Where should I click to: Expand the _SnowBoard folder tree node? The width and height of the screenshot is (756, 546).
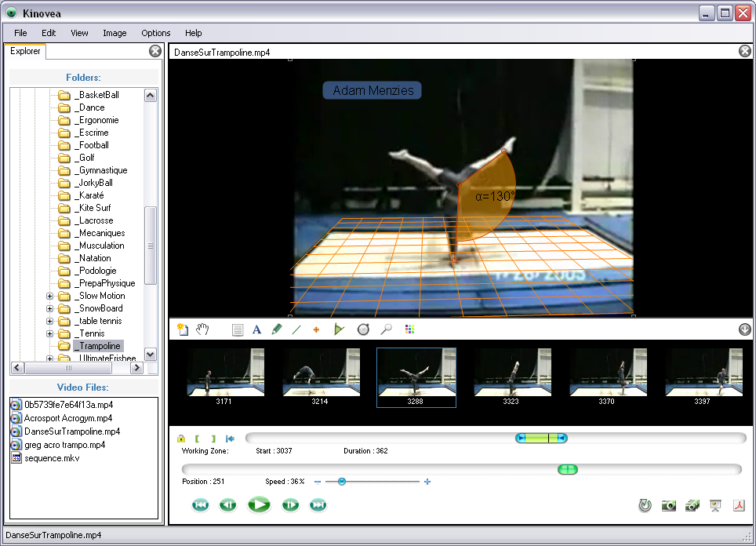click(x=50, y=308)
